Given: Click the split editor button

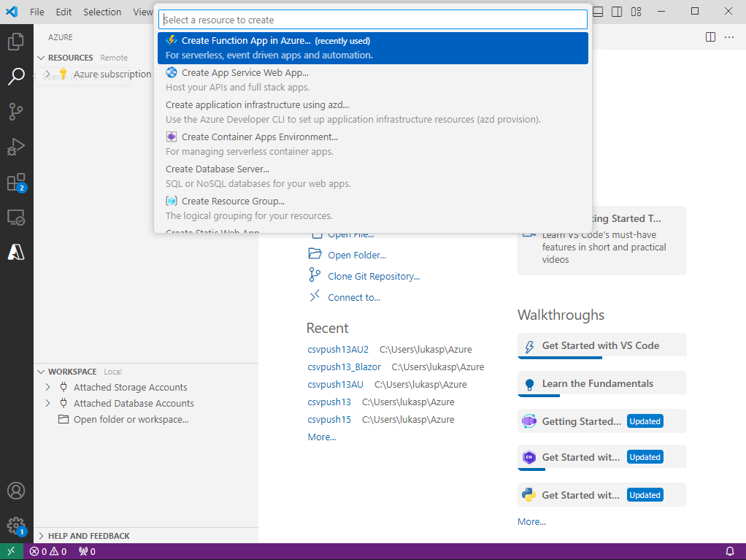Looking at the screenshot, I should tap(710, 37).
